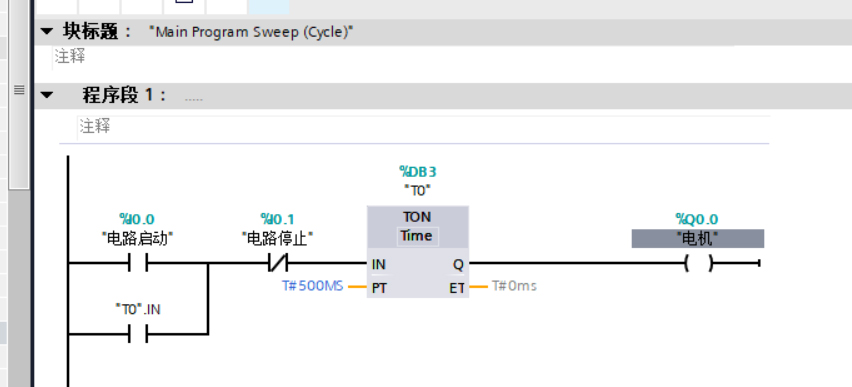
Task: Open the Time data type selector in TON
Action: 417,236
